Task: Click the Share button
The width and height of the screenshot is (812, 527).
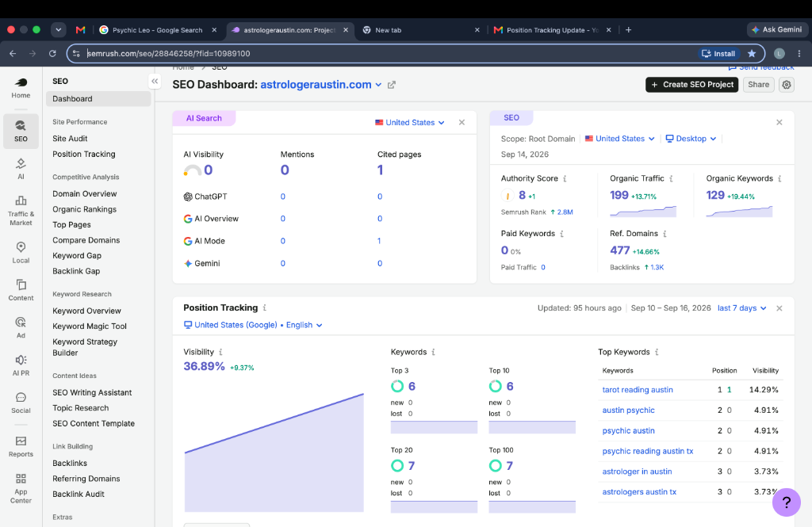Action: tap(759, 84)
